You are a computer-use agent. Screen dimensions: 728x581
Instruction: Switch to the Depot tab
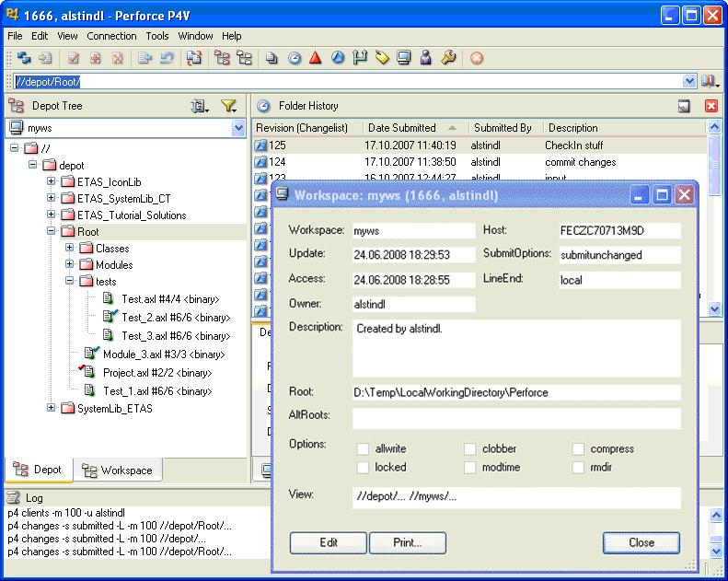(38, 470)
